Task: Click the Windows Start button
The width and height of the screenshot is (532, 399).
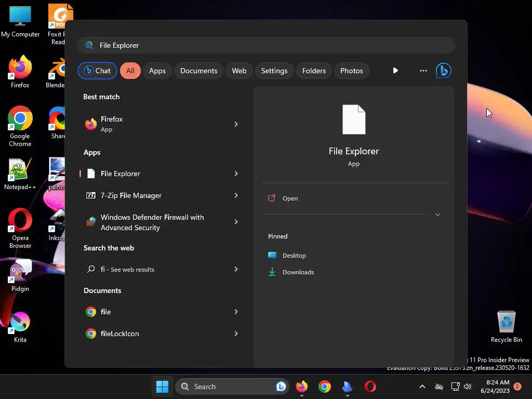Action: (162, 387)
